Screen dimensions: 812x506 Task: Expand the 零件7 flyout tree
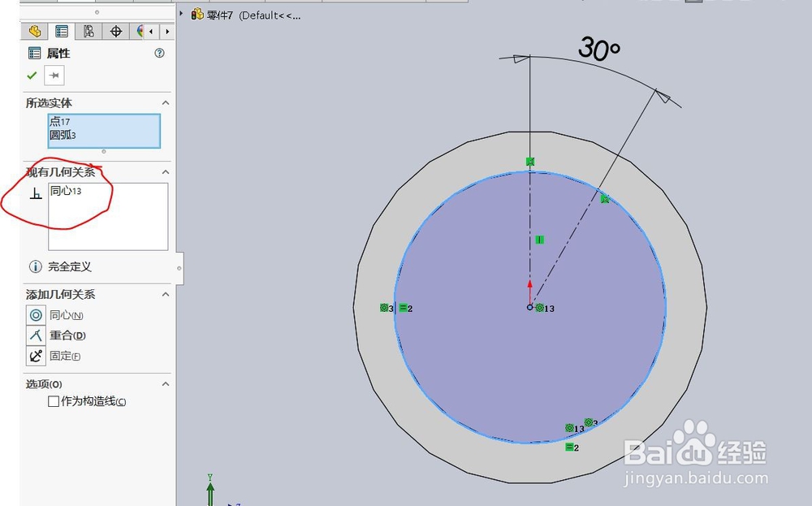(181, 14)
